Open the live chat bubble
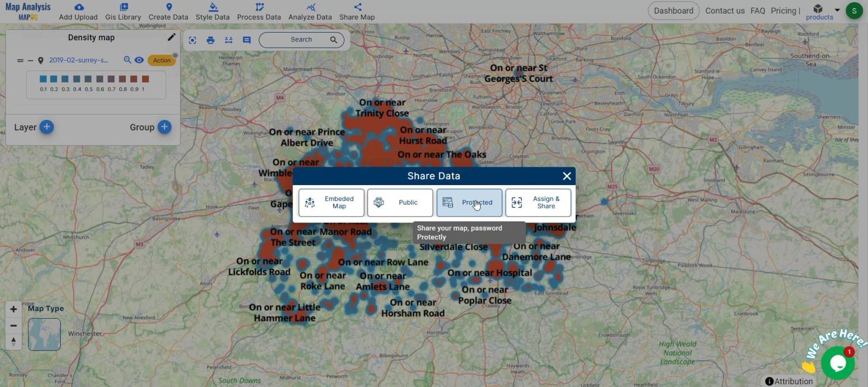 [x=838, y=363]
